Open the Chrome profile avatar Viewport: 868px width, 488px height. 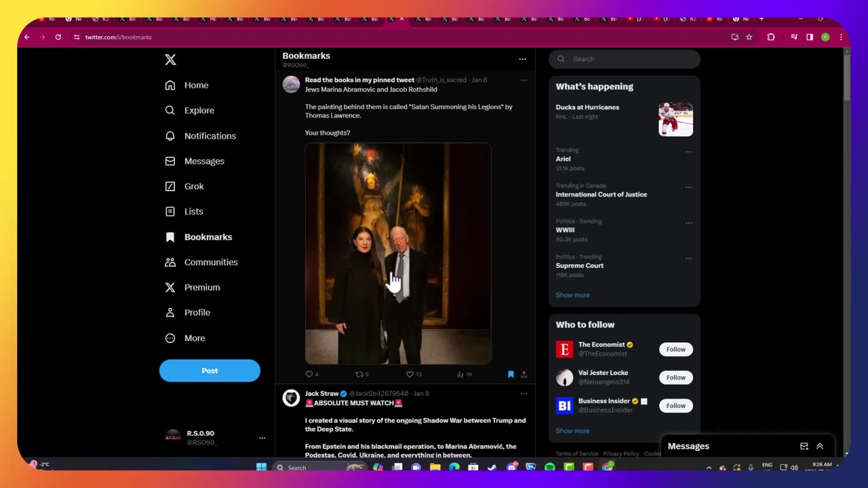(825, 37)
